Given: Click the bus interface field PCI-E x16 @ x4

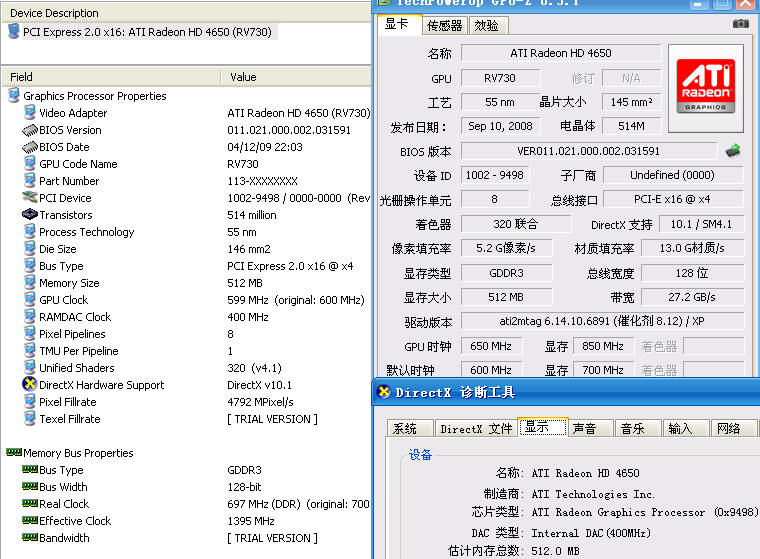Looking at the screenshot, I should tap(673, 199).
